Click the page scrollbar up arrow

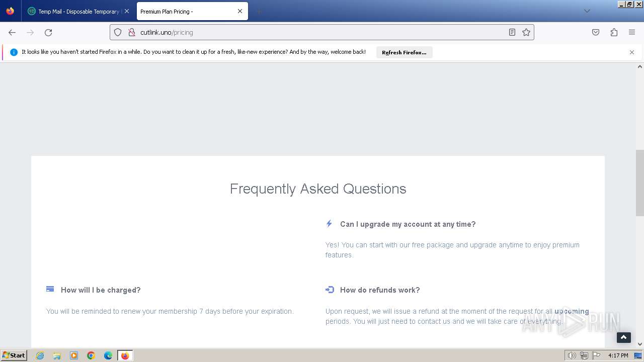(x=640, y=66)
